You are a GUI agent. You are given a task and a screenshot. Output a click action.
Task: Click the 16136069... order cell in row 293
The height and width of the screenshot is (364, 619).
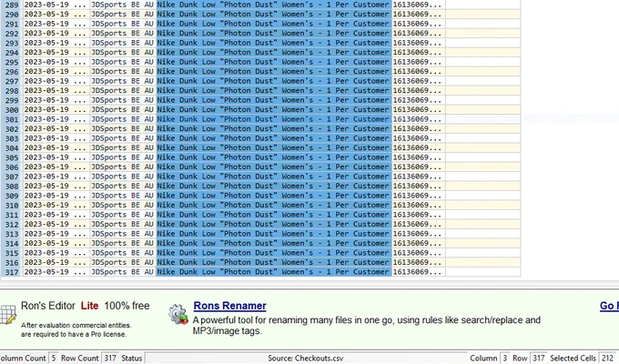click(x=419, y=43)
